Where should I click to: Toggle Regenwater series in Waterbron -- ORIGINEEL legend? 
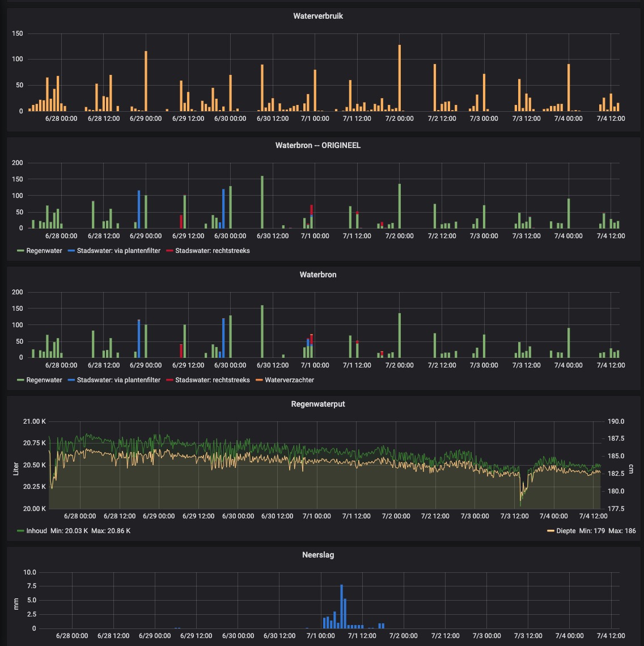[x=44, y=250]
